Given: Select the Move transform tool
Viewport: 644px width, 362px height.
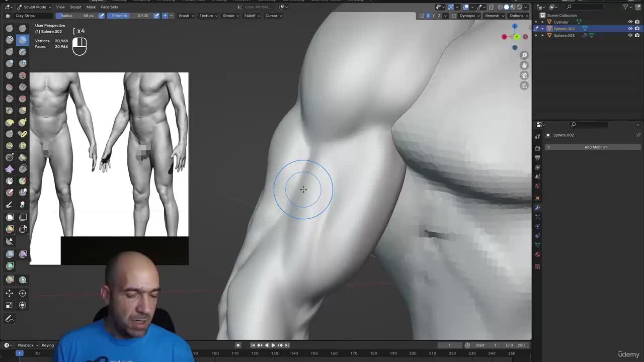Looking at the screenshot, I should (x=10, y=293).
